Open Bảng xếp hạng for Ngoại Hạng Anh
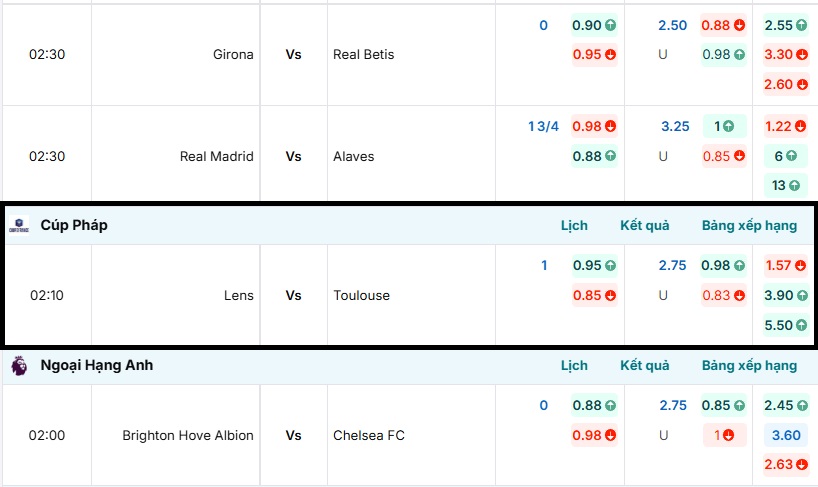This screenshot has width=818, height=487. coord(749,366)
